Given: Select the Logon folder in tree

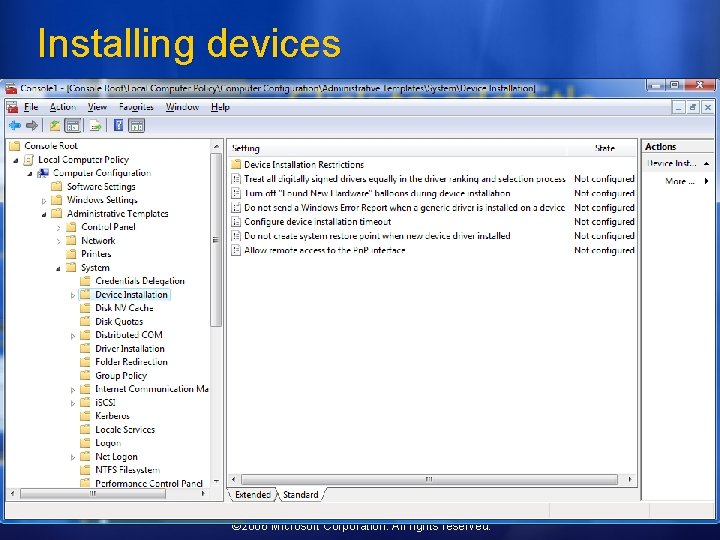Looking at the screenshot, I should [x=108, y=443].
